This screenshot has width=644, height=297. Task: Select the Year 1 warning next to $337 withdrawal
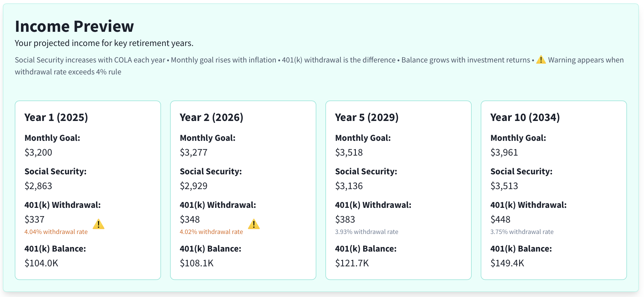pyautogui.click(x=99, y=225)
